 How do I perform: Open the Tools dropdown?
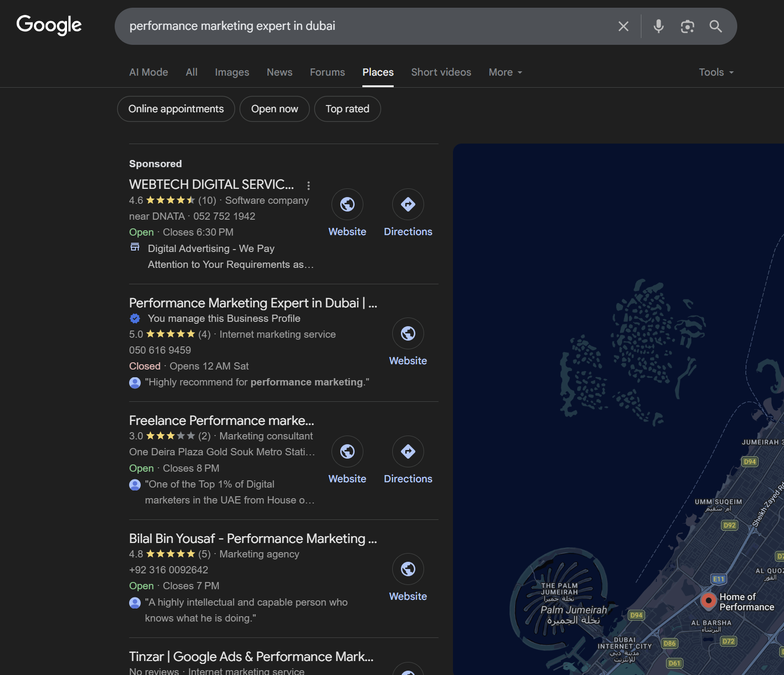(717, 72)
